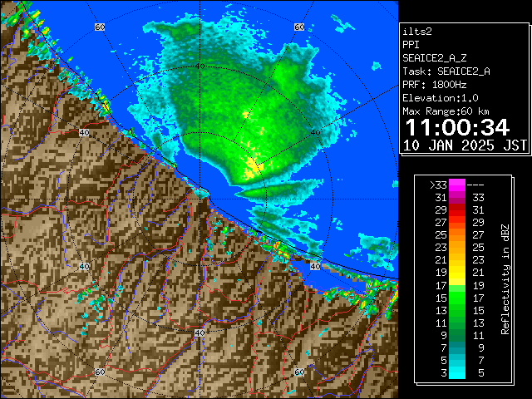This screenshot has height=399, width=532.
Task: Select the "SEAICE2_A_Z" product name
Action: pyautogui.click(x=434, y=58)
